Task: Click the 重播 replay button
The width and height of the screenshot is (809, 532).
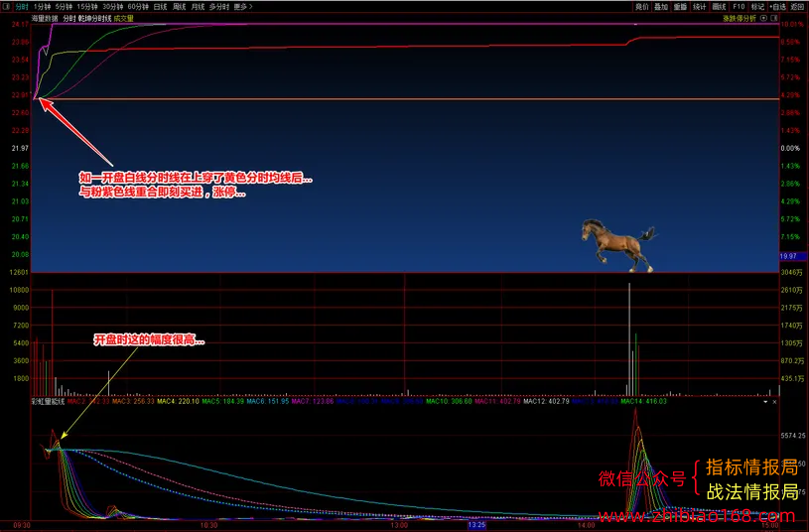Action: [x=680, y=7]
